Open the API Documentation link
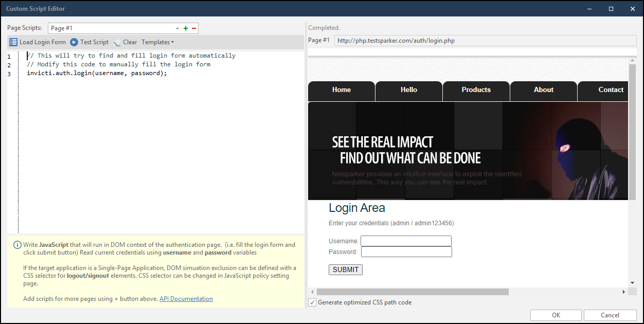 (x=186, y=298)
